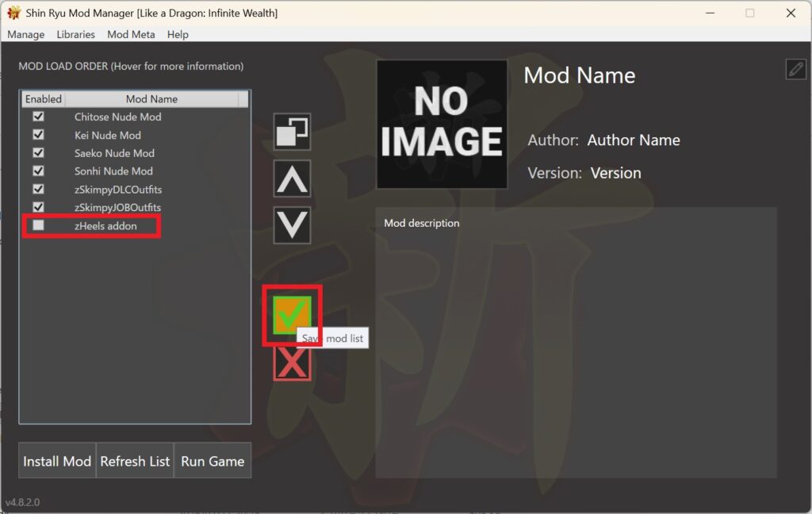Move selected mod down with arrow icon
This screenshot has height=514, width=812.
pyautogui.click(x=292, y=225)
